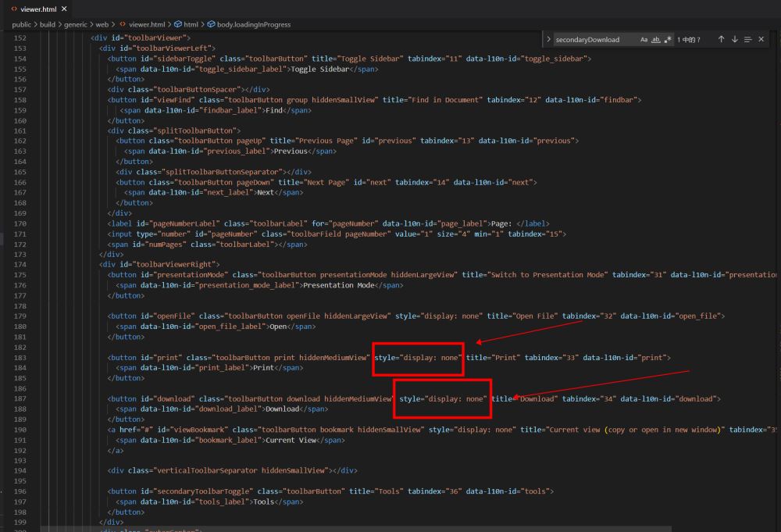
Task: Click the horizontal scrollbar at editor bottom
Action: pyautogui.click(x=355, y=529)
